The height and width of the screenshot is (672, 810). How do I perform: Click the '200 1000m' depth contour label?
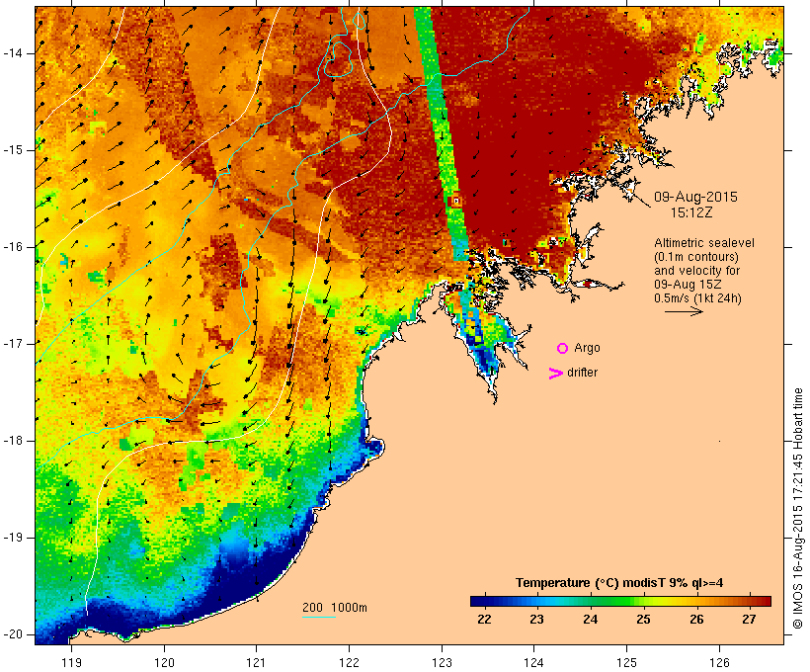[335, 608]
